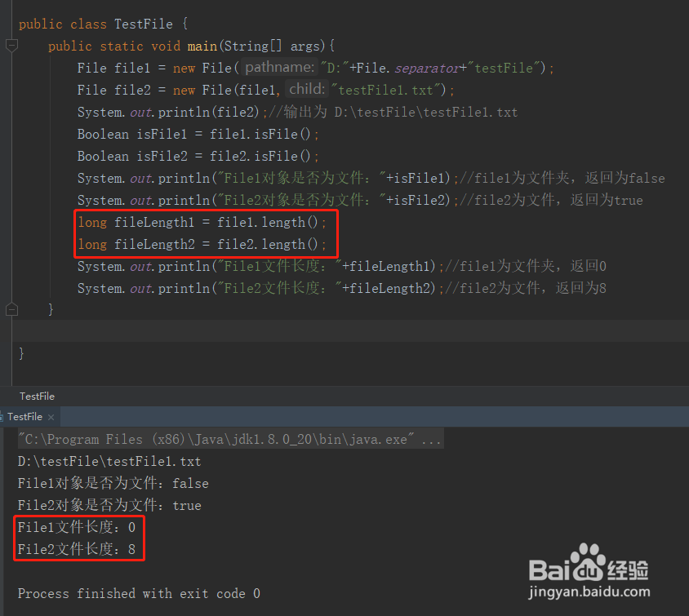Collapse the main method fold marker
689x616 pixels.
pyautogui.click(x=12, y=45)
